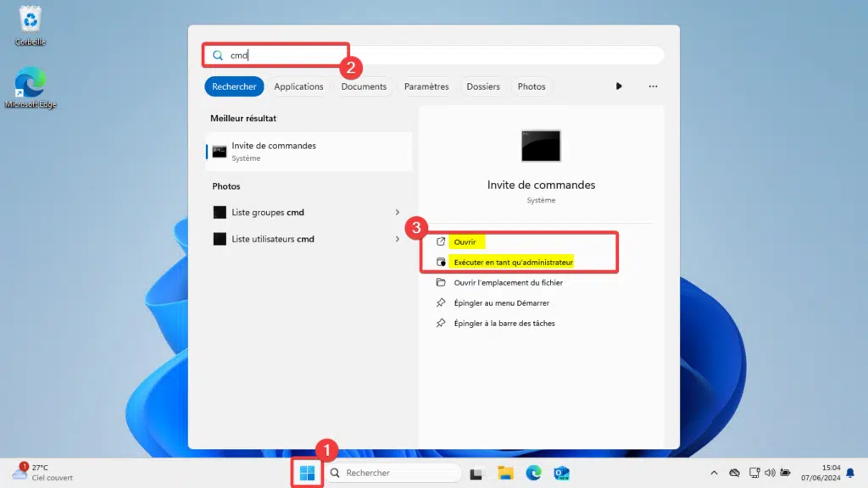The height and width of the screenshot is (488, 868).
Task: Open Outlook from the taskbar
Action: (x=560, y=473)
